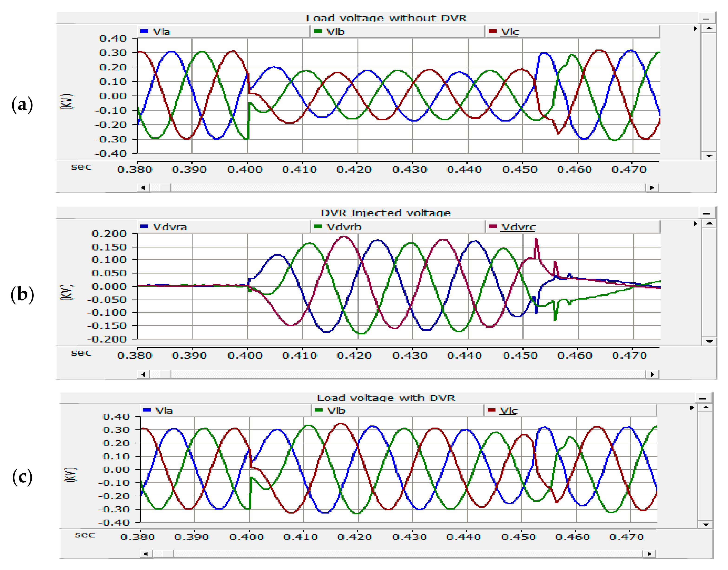This screenshot has width=728, height=570.
Task: Select the Vlc legend in 'without DVR' graph
Action: pyautogui.click(x=509, y=32)
